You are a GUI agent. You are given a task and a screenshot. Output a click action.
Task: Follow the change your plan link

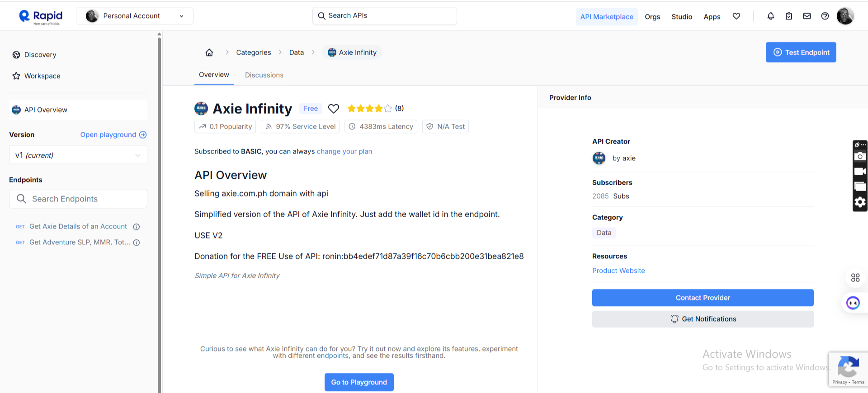click(x=344, y=151)
